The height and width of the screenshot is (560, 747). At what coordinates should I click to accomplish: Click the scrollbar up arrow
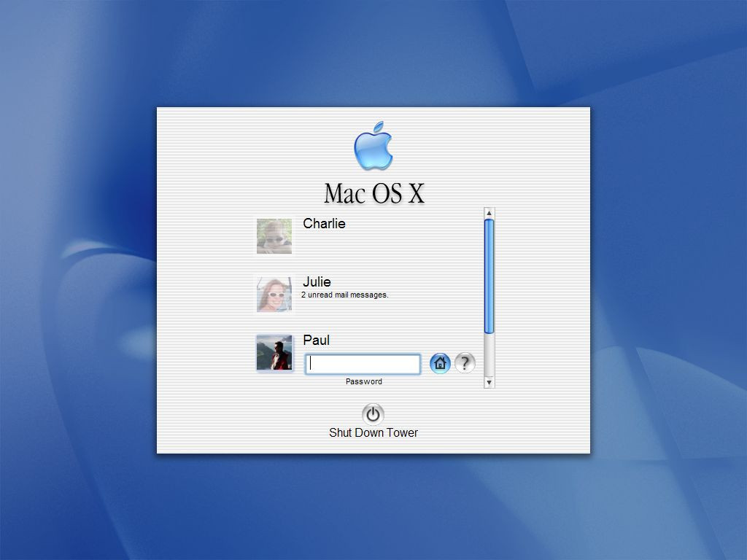click(489, 213)
